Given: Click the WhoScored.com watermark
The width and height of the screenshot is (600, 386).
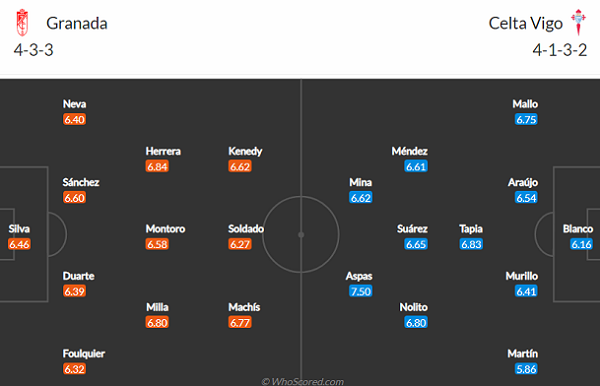Looking at the screenshot, I should [x=302, y=381].
